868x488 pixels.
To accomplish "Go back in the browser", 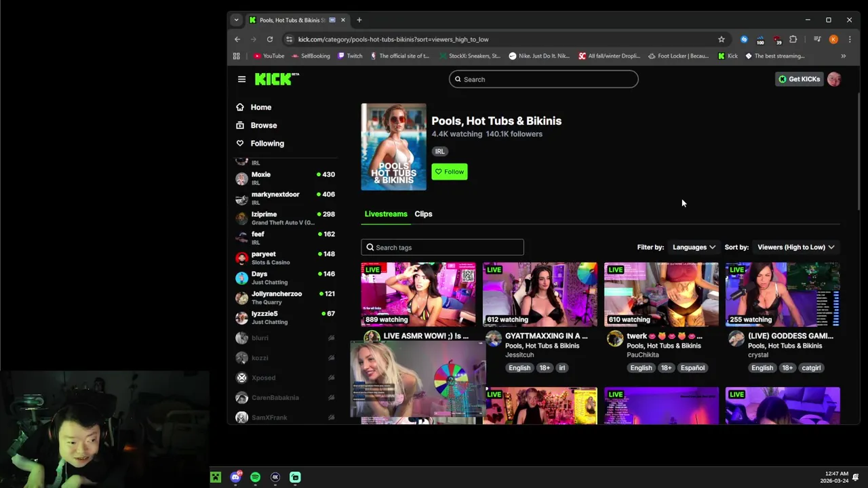I will pyautogui.click(x=237, y=39).
